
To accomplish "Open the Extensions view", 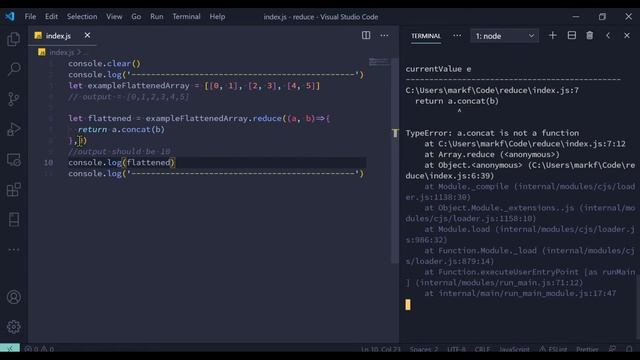I will [14, 190].
